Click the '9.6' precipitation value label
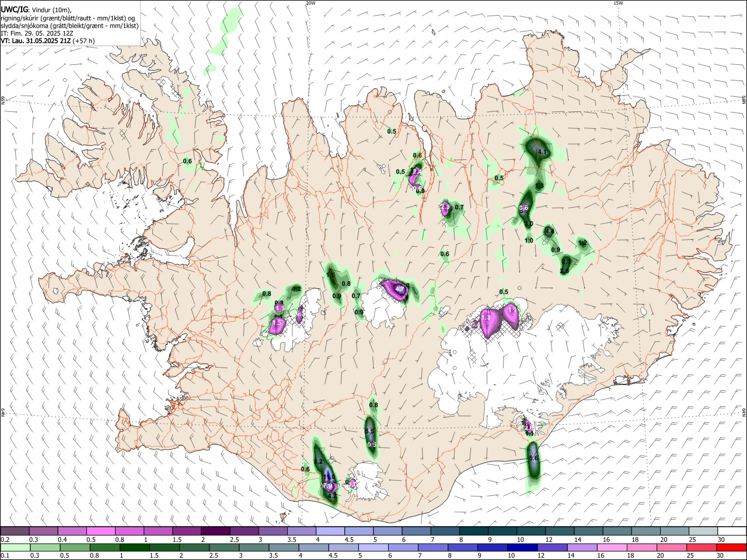Screen dimensions: 747x560 (x=523, y=208)
